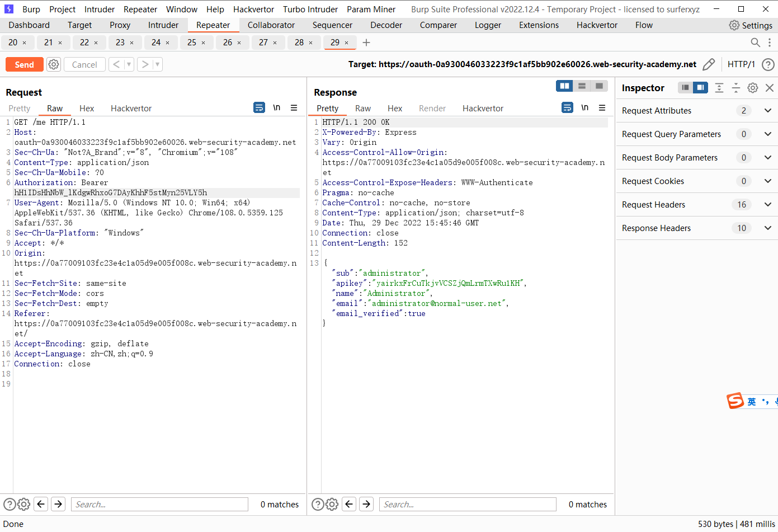Expand the Request Headers section

768,204
